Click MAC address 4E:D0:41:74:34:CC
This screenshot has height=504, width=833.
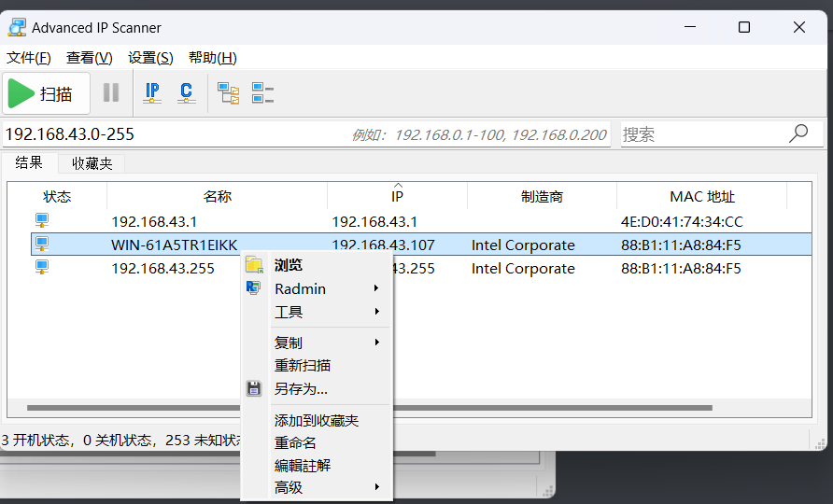point(682,221)
